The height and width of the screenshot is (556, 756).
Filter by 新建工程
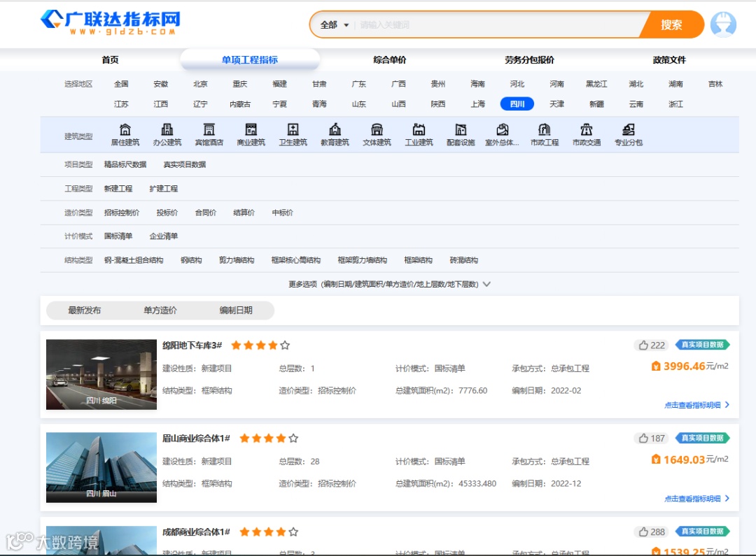118,188
